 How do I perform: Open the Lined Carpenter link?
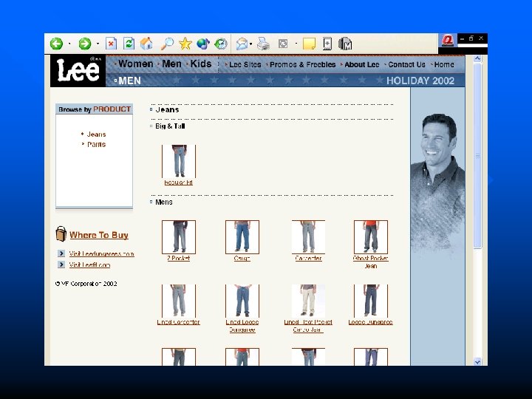pyautogui.click(x=179, y=322)
